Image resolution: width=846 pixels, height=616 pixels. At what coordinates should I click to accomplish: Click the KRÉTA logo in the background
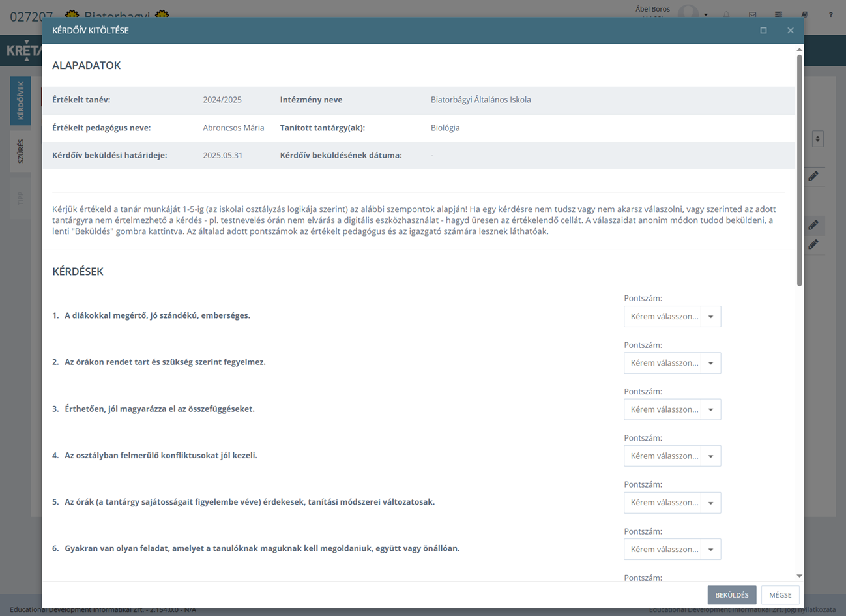click(x=23, y=51)
